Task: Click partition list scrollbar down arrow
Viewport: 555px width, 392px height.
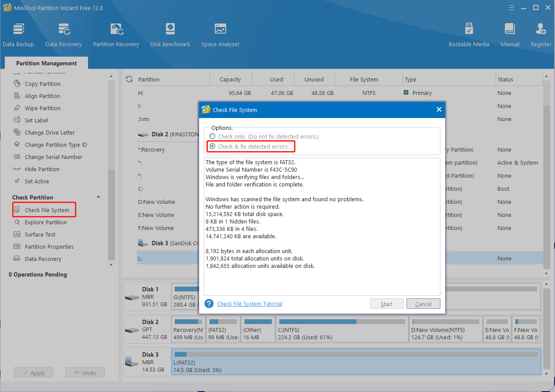Action: [x=547, y=273]
